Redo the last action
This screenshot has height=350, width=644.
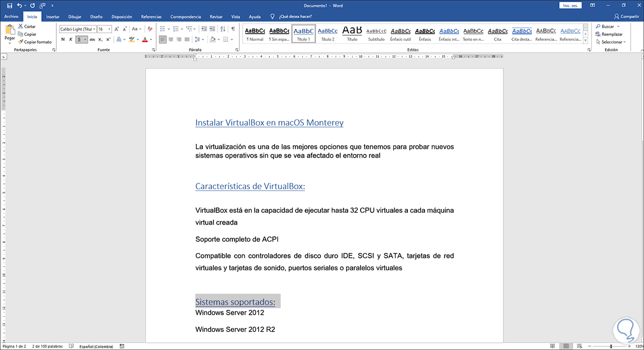32,5
